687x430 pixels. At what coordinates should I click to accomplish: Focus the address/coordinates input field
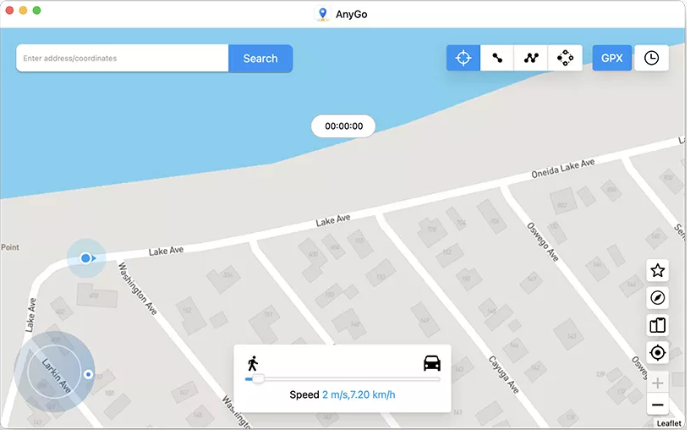(122, 58)
